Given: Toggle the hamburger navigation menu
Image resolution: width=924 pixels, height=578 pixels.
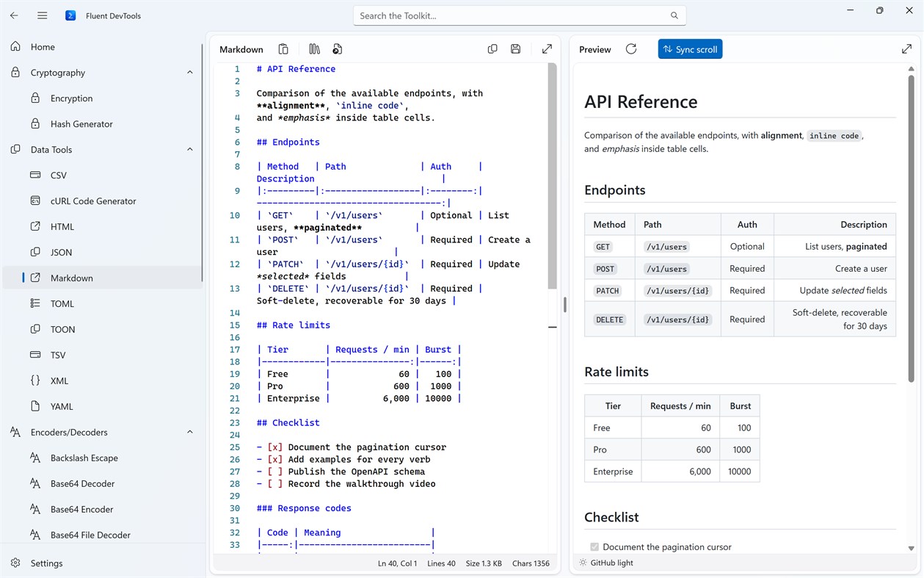Looking at the screenshot, I should pos(43,15).
